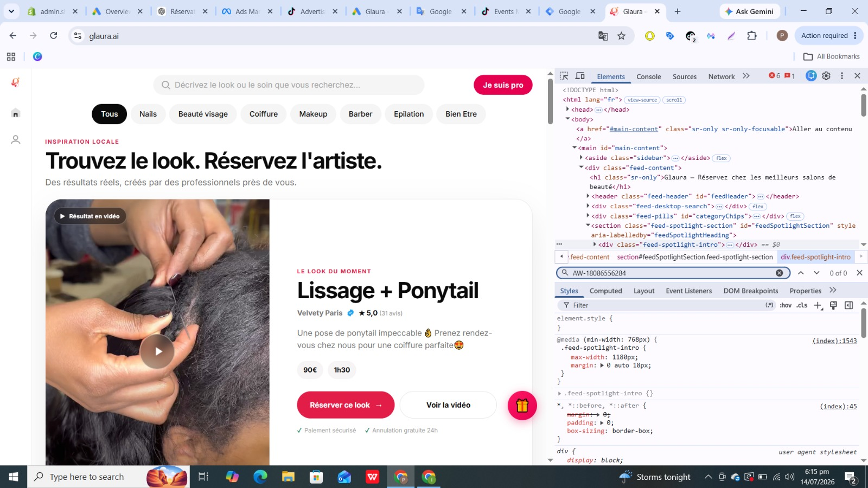Select the Coiffure category pill
The height and width of the screenshot is (488, 868).
(x=264, y=114)
